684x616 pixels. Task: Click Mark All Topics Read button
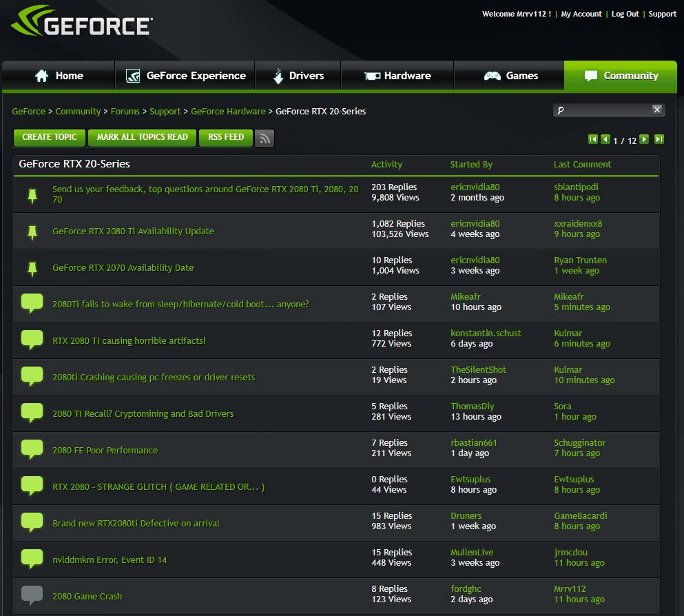click(142, 137)
